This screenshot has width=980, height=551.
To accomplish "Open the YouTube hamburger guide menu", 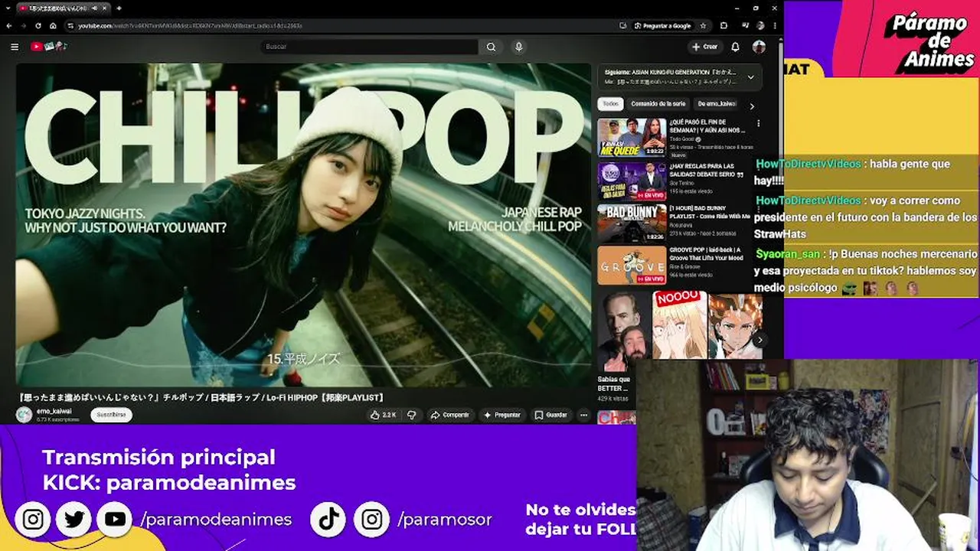I will coord(15,47).
